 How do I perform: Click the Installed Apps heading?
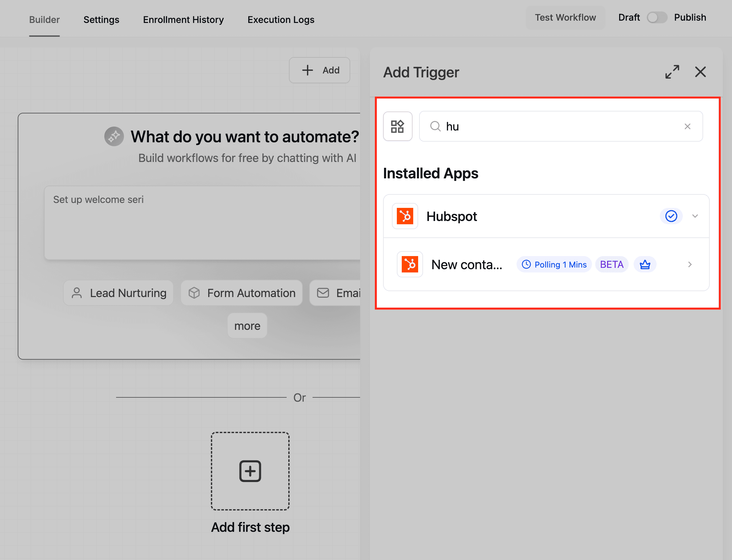tap(430, 173)
